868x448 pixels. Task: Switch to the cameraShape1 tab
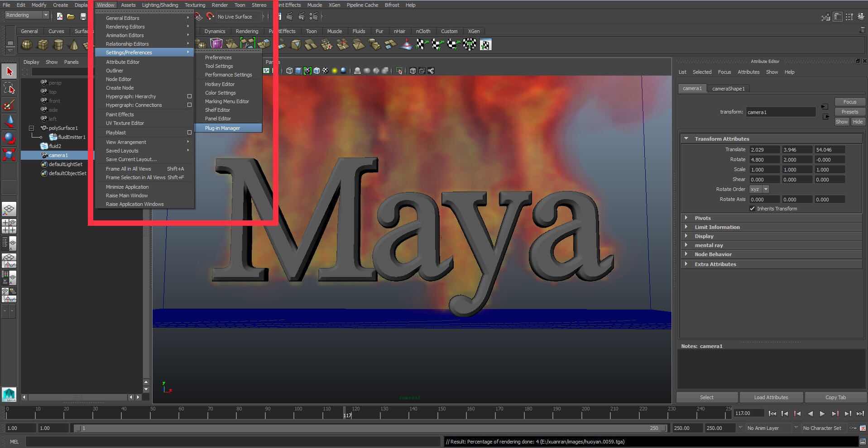click(x=728, y=88)
